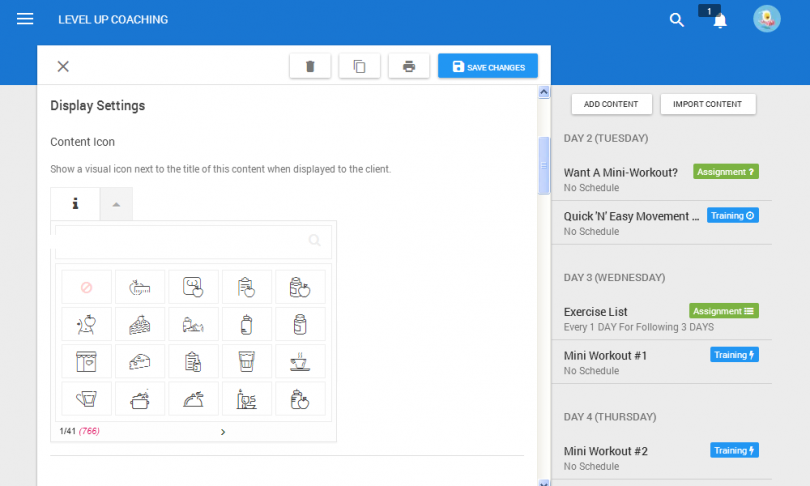Click the green Assignment badge on Exercise List
810x486 pixels.
(x=724, y=311)
